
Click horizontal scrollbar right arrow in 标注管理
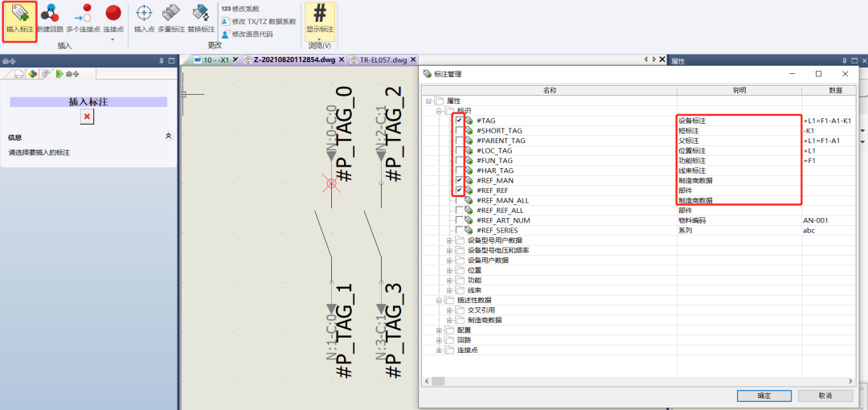850,381
